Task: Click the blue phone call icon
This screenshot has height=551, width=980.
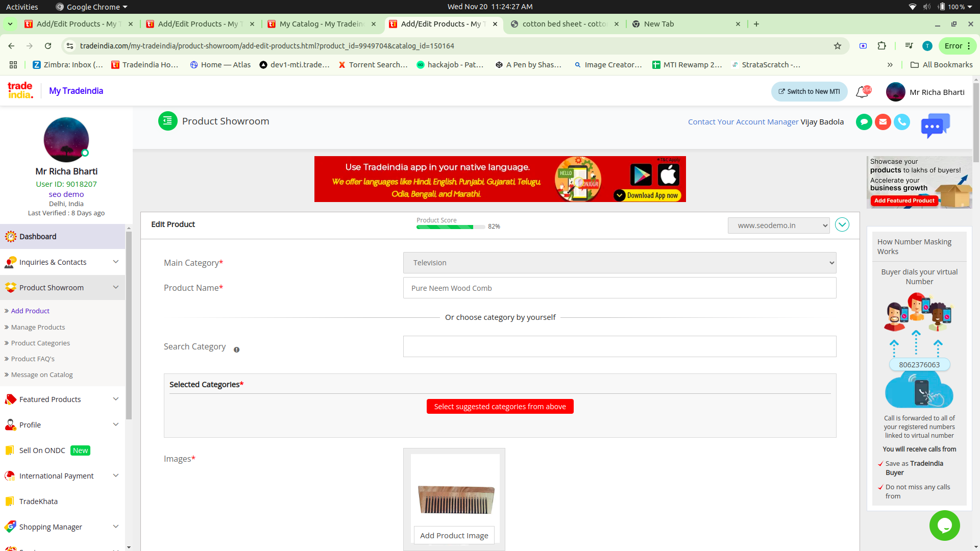Action: pyautogui.click(x=902, y=122)
